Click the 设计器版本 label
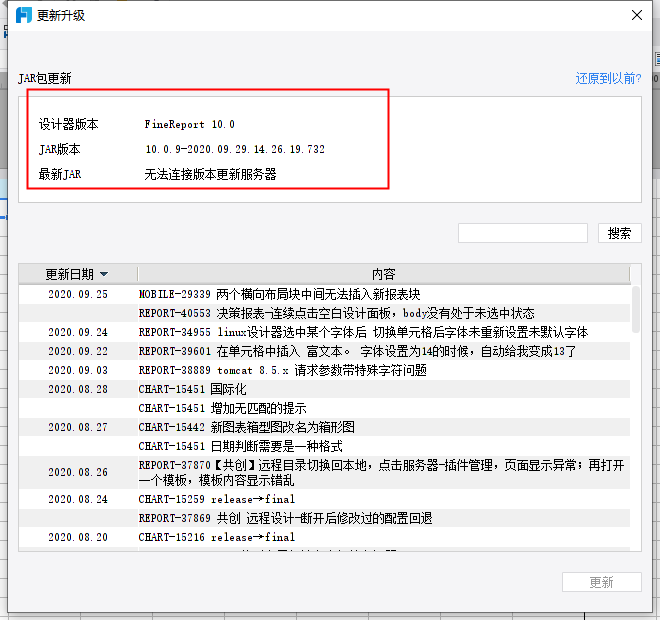The image size is (660, 620). 69,124
